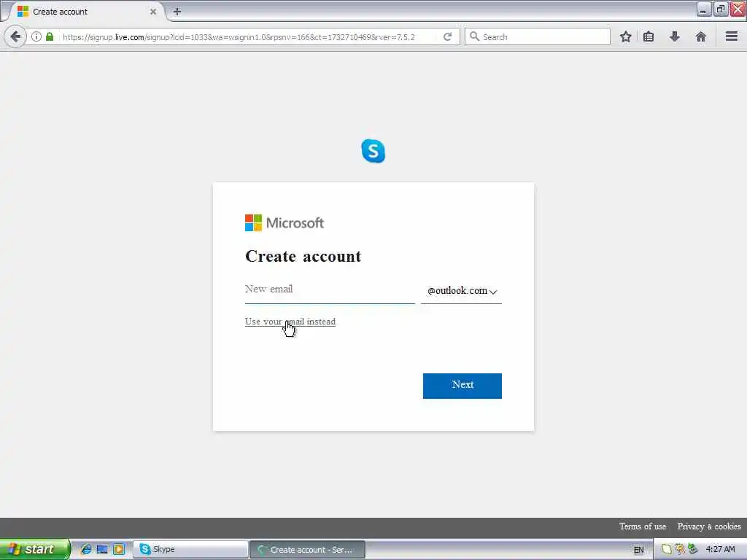This screenshot has height=560, width=747.
Task: Expand the @outlook.com domain dropdown
Action: (x=461, y=290)
